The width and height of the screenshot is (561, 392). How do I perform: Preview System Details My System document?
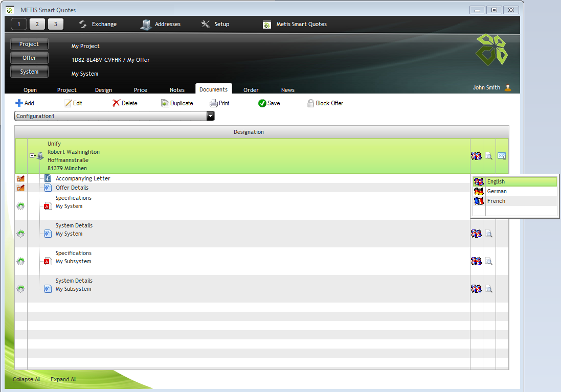tap(489, 234)
